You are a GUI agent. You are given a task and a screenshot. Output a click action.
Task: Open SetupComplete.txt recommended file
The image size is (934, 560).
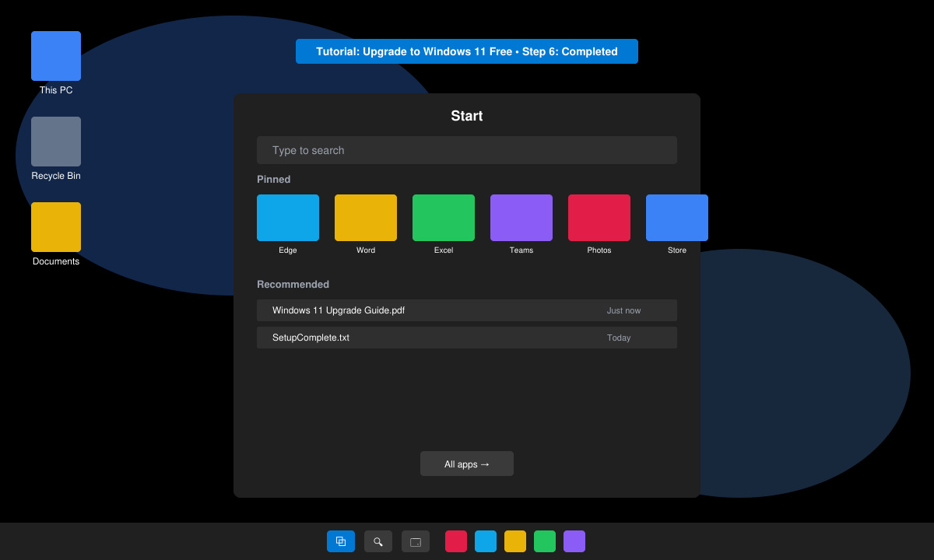pos(467,338)
